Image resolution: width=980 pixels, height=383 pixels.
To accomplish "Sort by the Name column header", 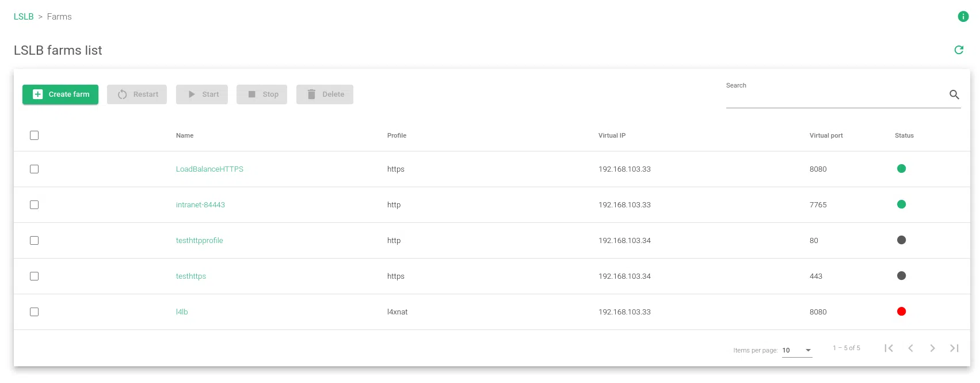I will pyautogui.click(x=185, y=136).
